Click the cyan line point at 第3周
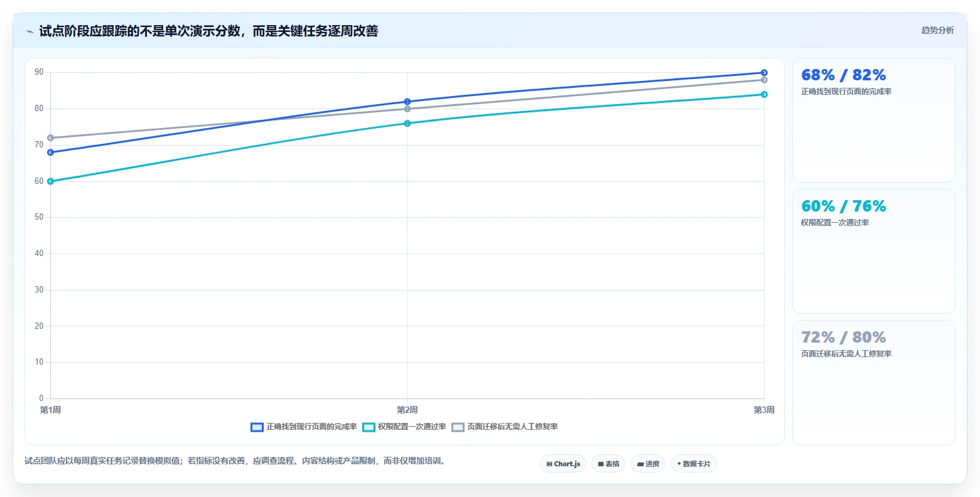Viewport: 980px width, 497px height. (764, 95)
